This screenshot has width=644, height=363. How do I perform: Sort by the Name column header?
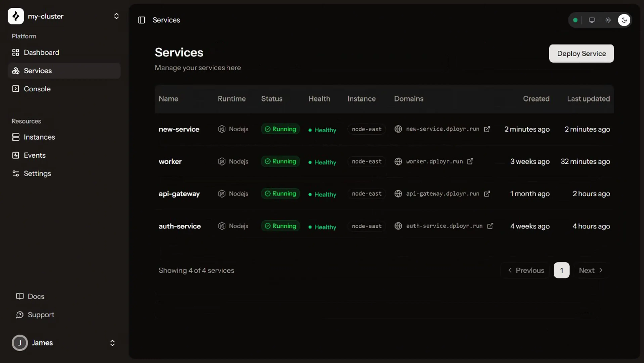coord(169,99)
